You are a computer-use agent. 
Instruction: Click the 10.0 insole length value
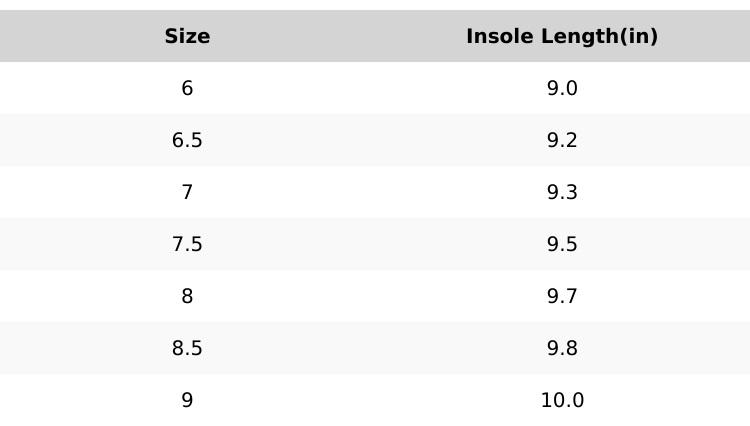562,401
